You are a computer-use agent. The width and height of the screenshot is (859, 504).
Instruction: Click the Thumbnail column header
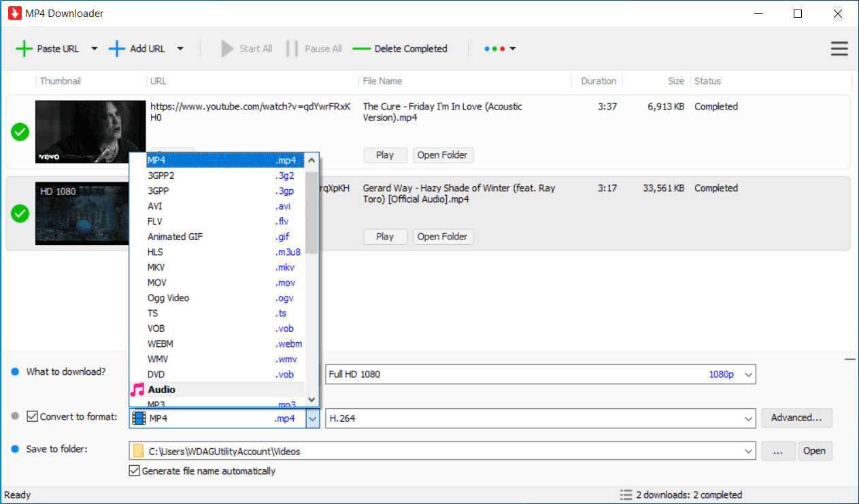pos(61,81)
